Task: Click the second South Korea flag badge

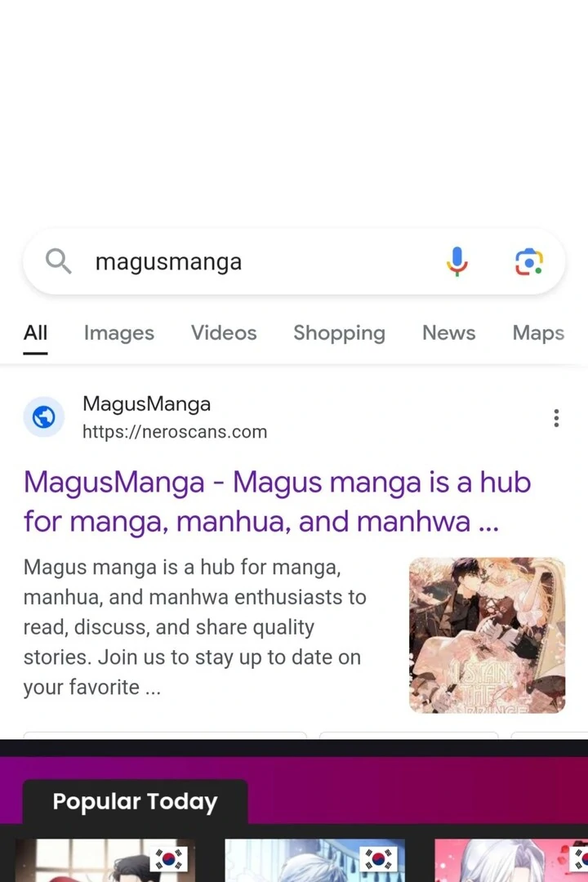Action: click(x=379, y=859)
